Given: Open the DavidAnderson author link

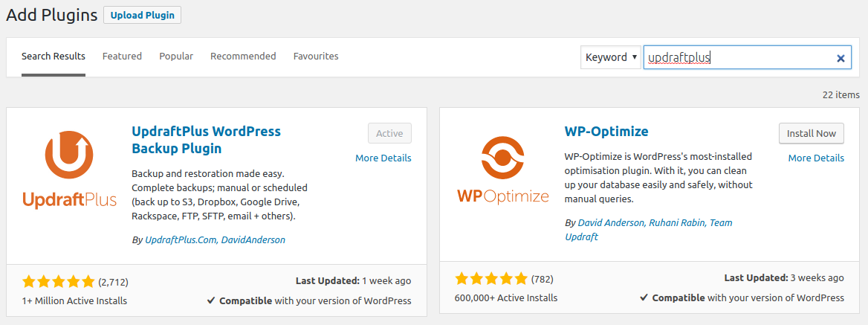Looking at the screenshot, I should click(253, 239).
